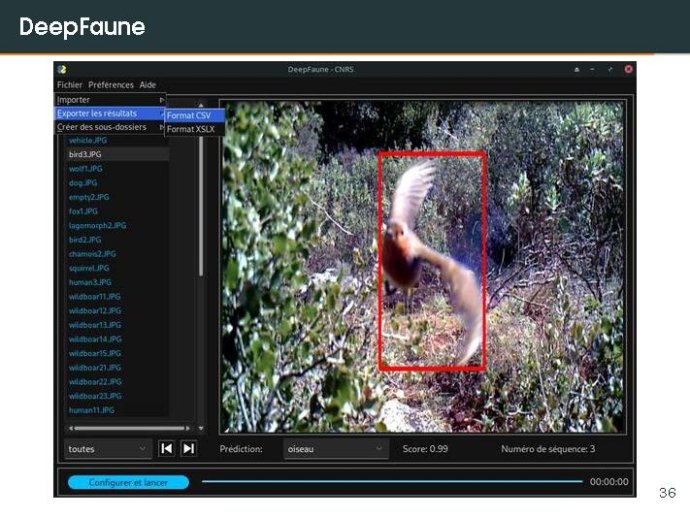690x517 pixels.
Task: Select wildboar12.JPG in the file list
Action: 95,311
